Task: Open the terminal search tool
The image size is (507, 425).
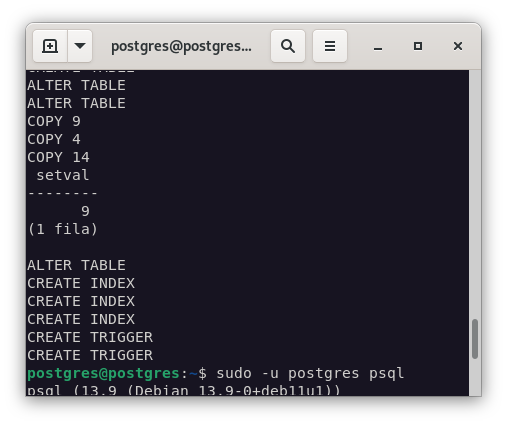Action: [288, 46]
